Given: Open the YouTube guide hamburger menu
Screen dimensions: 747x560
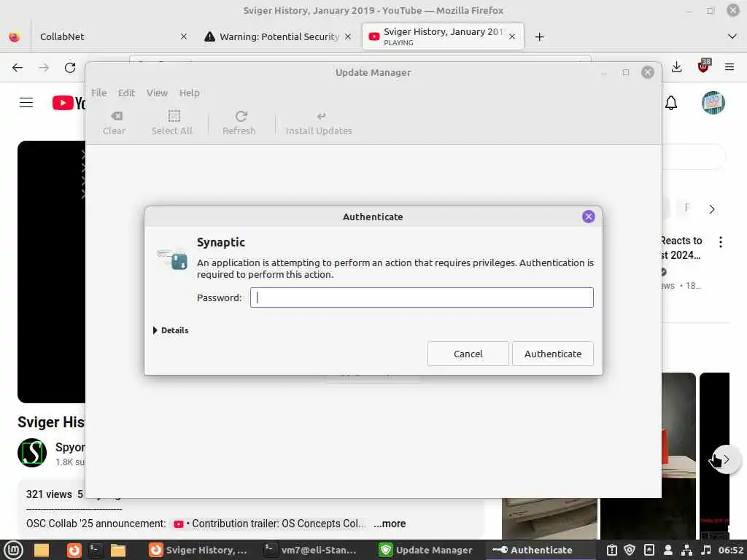Looking at the screenshot, I should coord(26,102).
